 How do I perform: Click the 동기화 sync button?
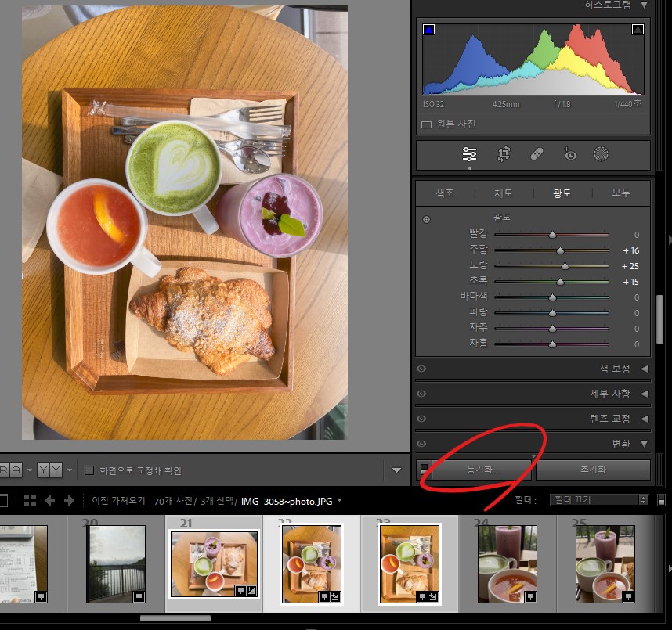pos(482,470)
